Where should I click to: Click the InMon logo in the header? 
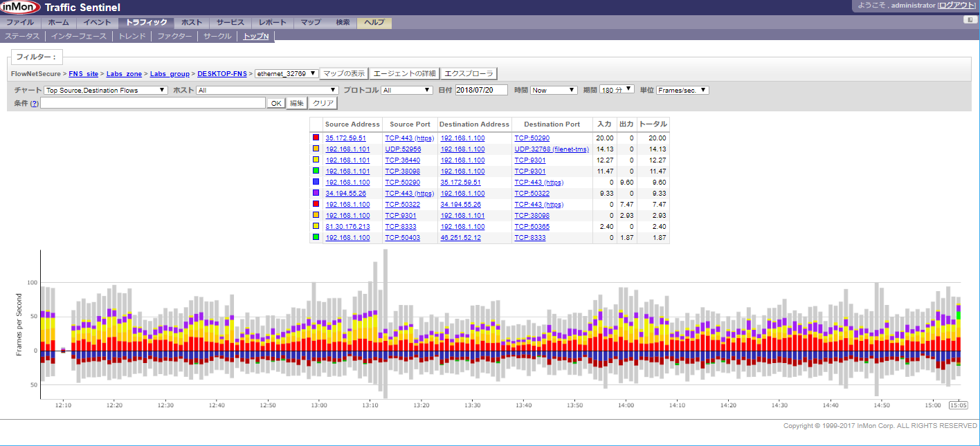[20, 8]
